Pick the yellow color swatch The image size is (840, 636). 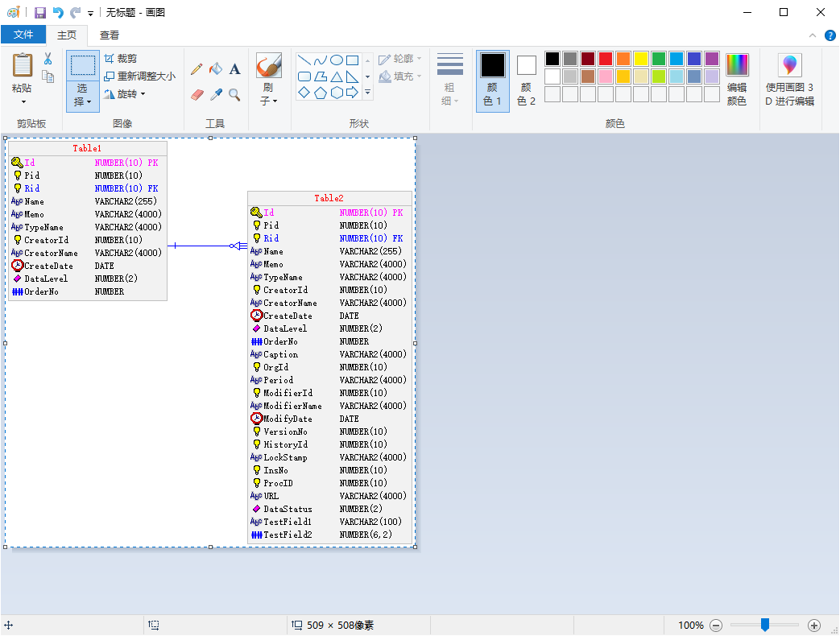(641, 58)
